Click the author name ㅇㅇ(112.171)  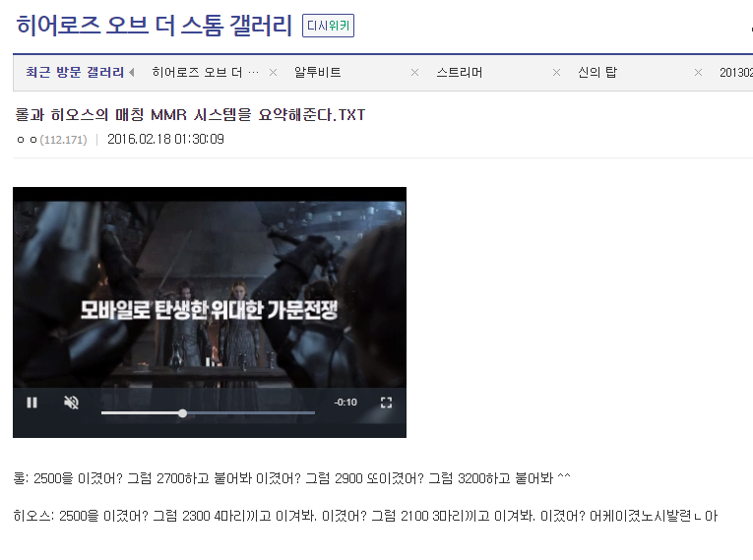pyautogui.click(x=52, y=140)
